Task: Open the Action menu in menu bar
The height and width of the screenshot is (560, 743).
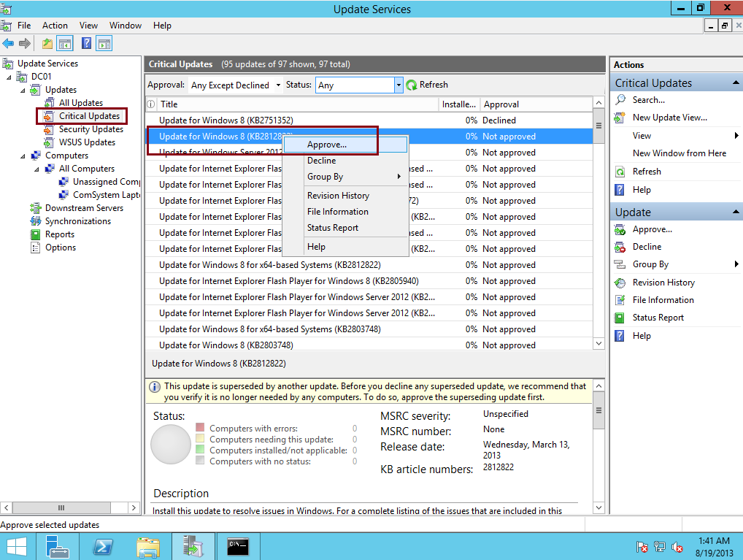Action: tap(55, 26)
